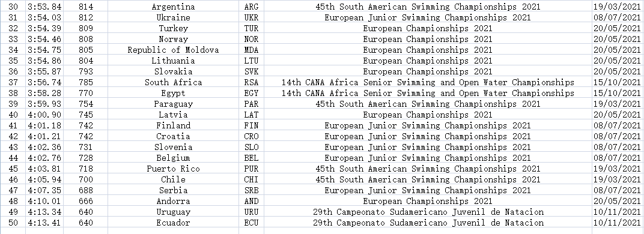Screen dimensions: 644x234
Task: Select the TUR country code cell
Action: [251, 28]
